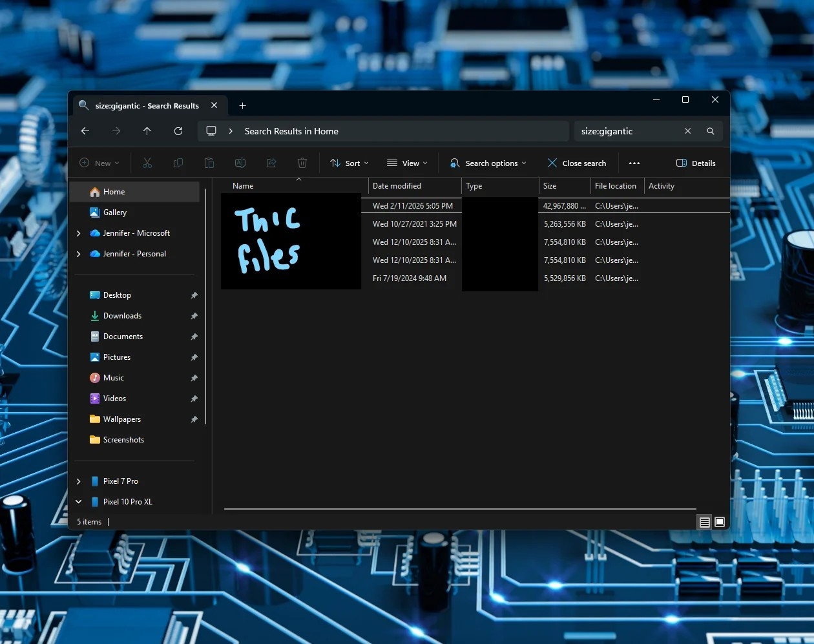This screenshot has height=644, width=814.
Task: Go up one folder level
Action: (x=147, y=131)
